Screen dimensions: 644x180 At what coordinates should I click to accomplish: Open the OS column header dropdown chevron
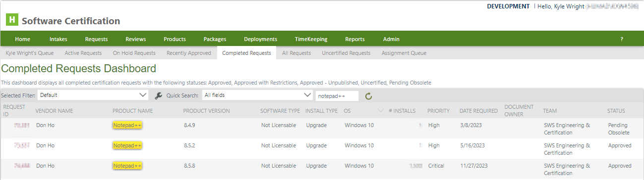[x=381, y=111]
